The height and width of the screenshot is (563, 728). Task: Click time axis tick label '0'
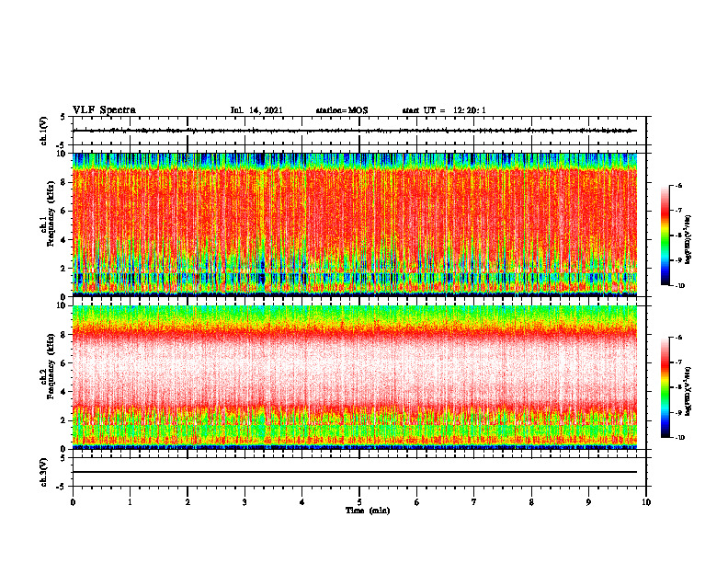[73, 502]
